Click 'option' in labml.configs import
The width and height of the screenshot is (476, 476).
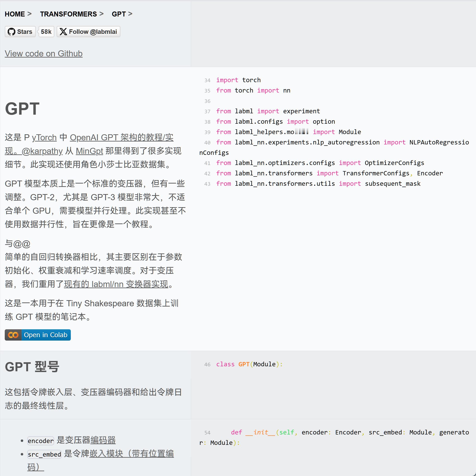324,122
